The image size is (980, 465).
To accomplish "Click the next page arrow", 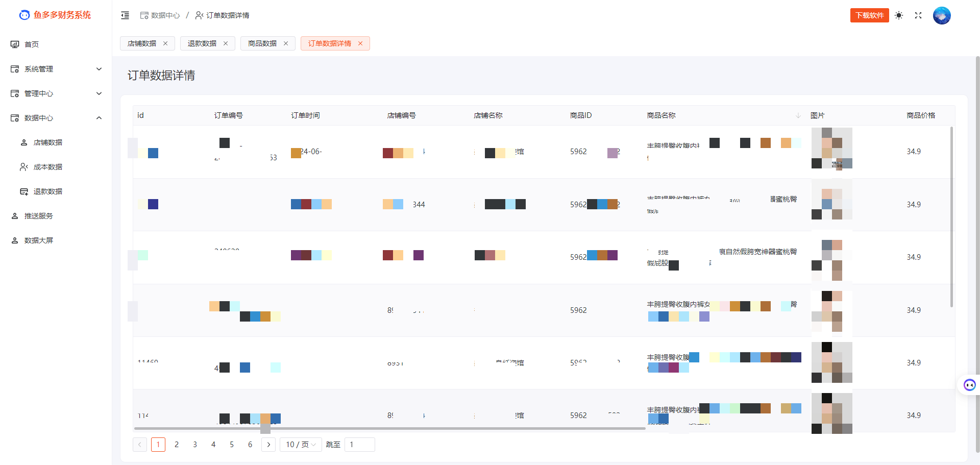I will pos(268,445).
